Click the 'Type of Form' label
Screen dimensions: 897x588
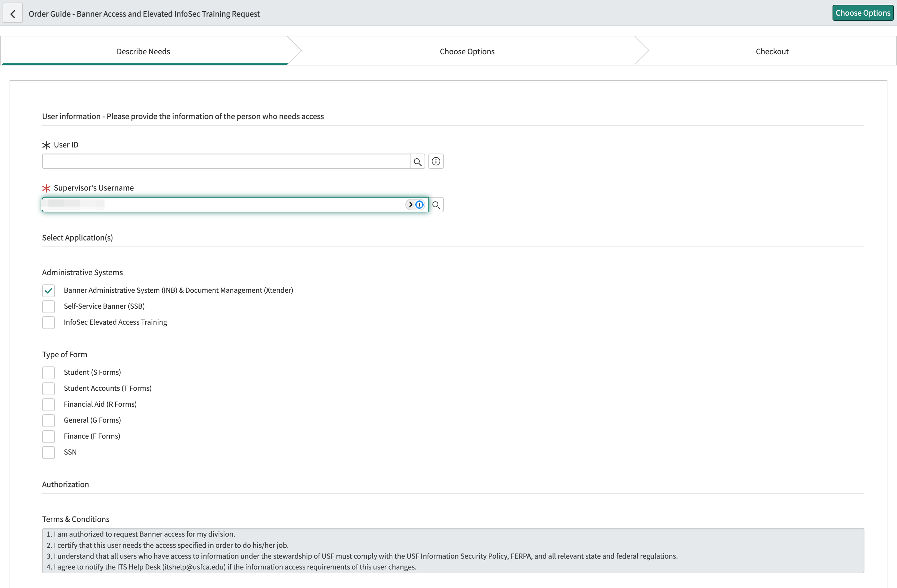(x=65, y=354)
